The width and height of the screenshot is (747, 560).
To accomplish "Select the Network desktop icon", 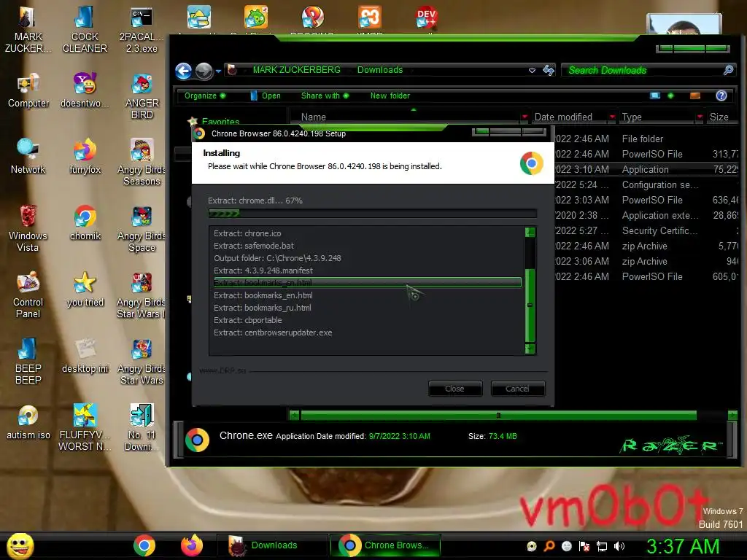I will 28,157.
